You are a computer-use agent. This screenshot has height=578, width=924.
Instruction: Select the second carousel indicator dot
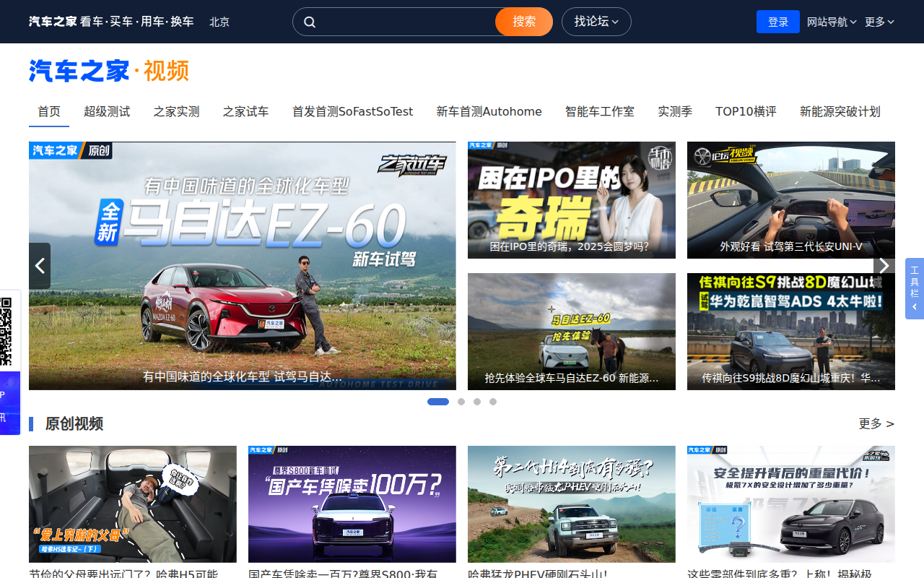click(x=461, y=402)
